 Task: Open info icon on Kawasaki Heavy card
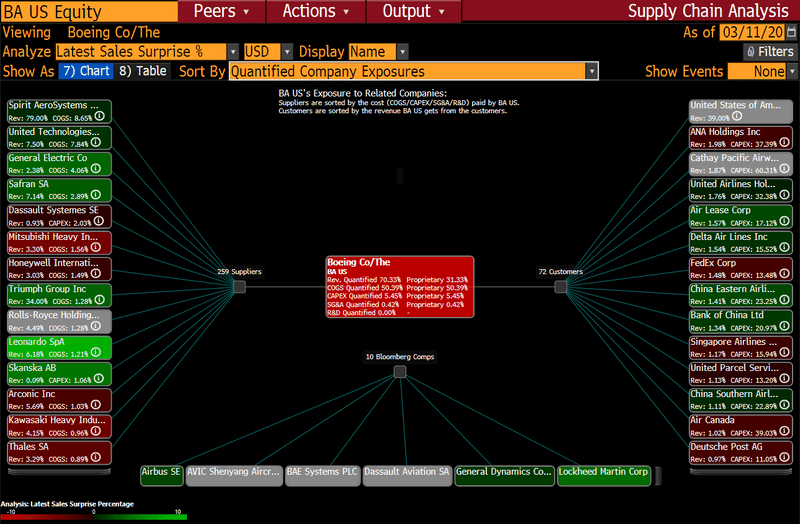coord(96,431)
